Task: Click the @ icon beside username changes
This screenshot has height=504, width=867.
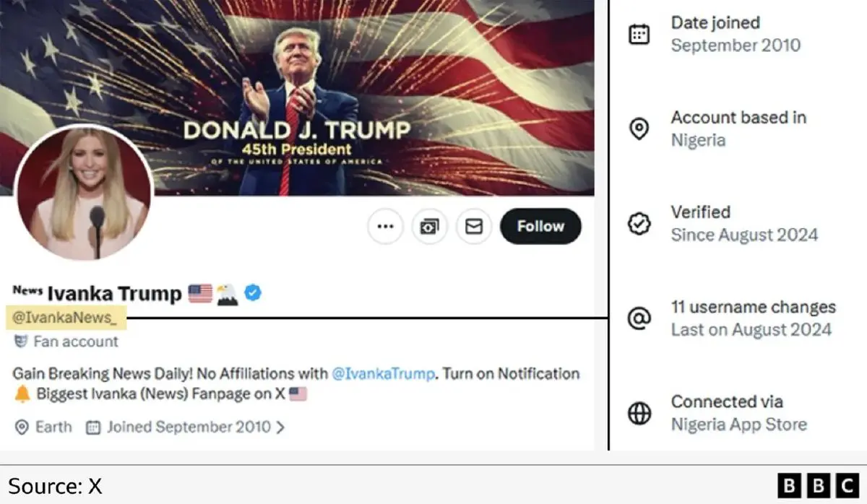Action: 639,318
